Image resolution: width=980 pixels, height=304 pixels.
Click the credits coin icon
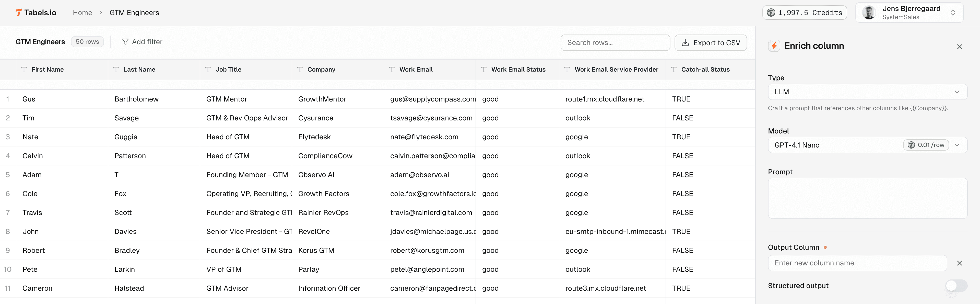click(771, 13)
